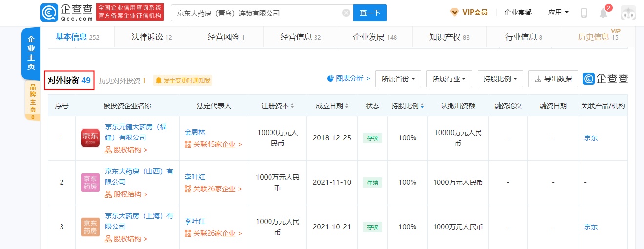Image resolution: width=644 pixels, height=249 pixels.
Task: Sort by 成立日期 column arrows
Action: (347, 106)
